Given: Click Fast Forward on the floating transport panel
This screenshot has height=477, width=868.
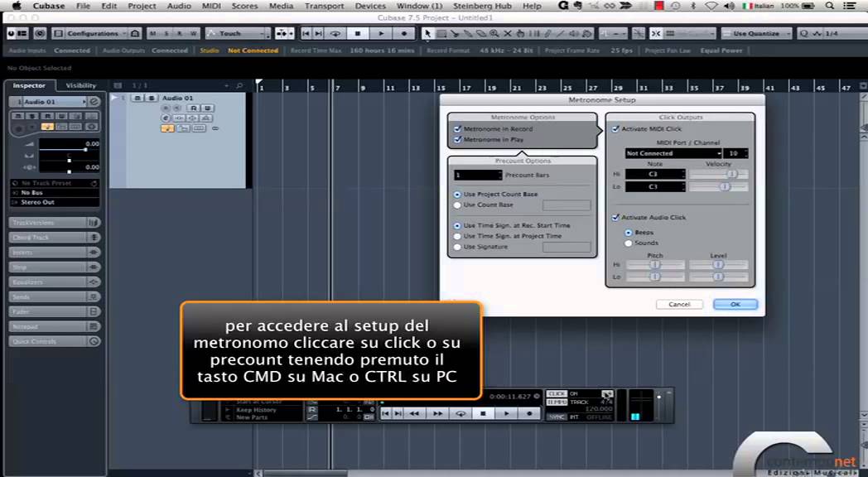Looking at the screenshot, I should click(x=437, y=413).
